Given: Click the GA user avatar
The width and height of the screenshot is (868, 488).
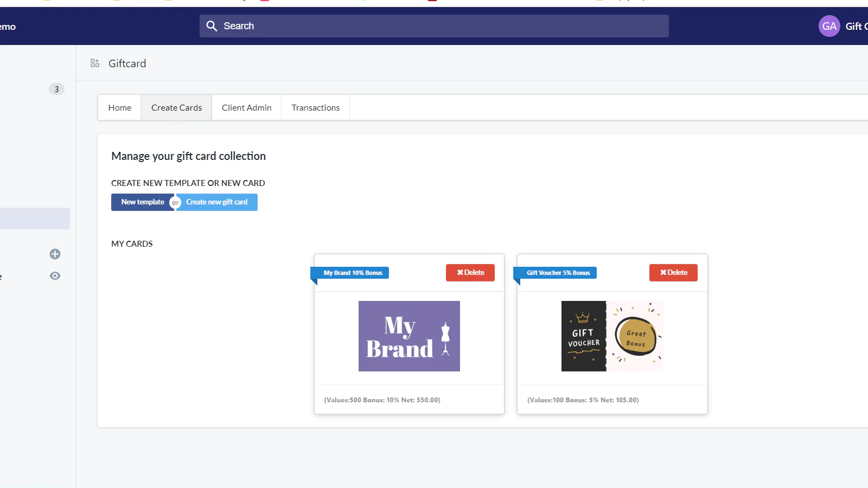Looking at the screenshot, I should click(x=829, y=26).
